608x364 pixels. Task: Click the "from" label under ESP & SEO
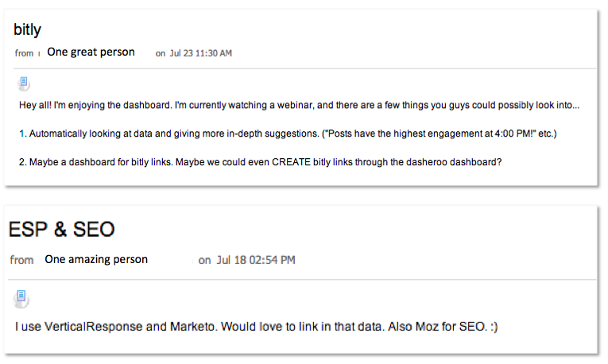(22, 260)
